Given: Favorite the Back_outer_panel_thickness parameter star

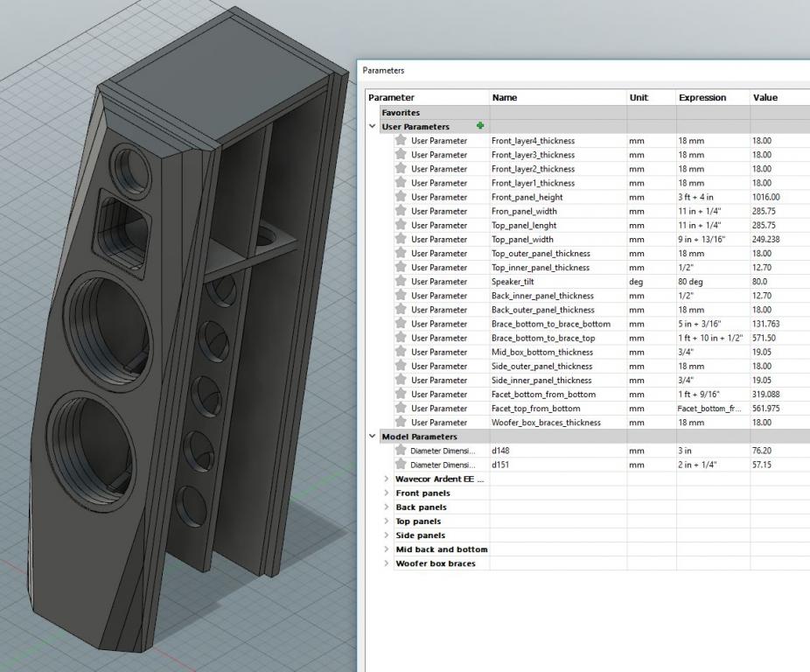Looking at the screenshot, I should coord(401,309).
